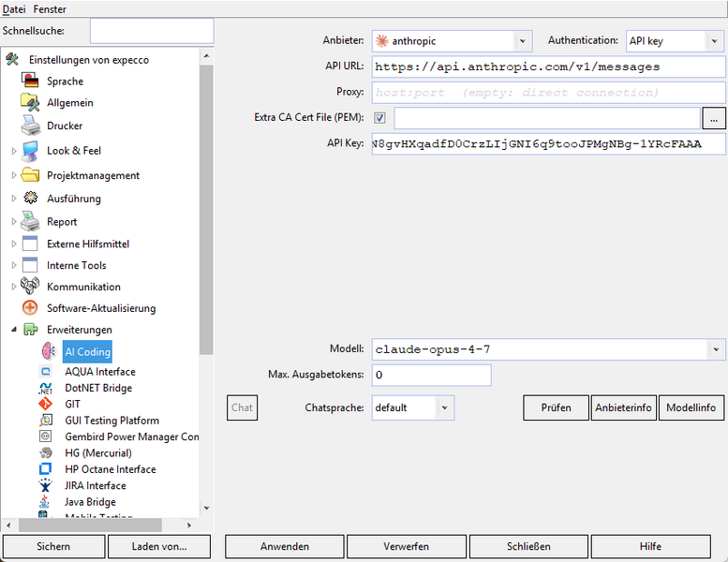
Task: Select the Sprache settings entry
Action: pyautogui.click(x=65, y=81)
